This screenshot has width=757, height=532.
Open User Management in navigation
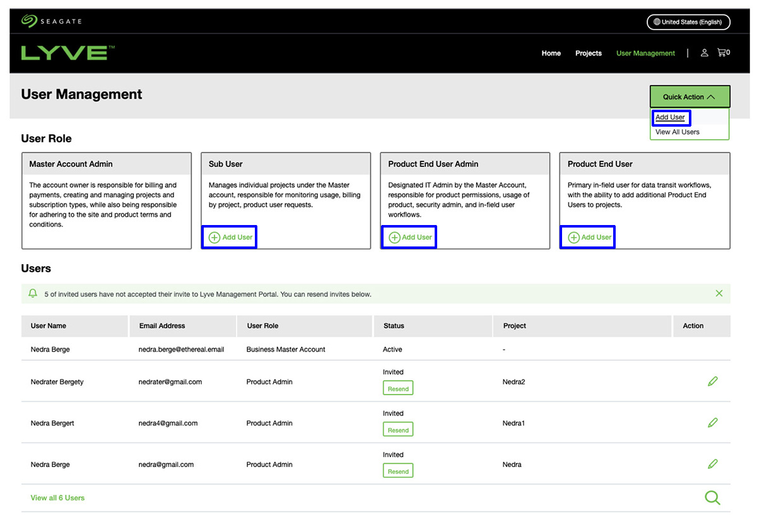tap(645, 53)
